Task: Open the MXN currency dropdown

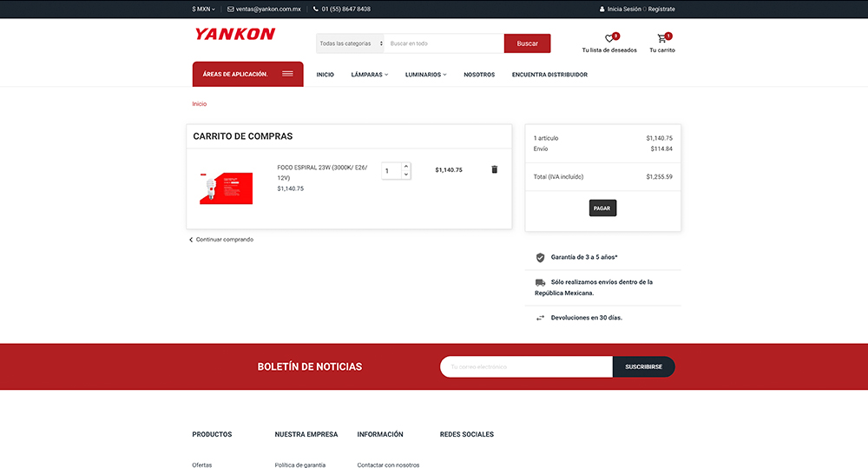Action: coord(203,9)
